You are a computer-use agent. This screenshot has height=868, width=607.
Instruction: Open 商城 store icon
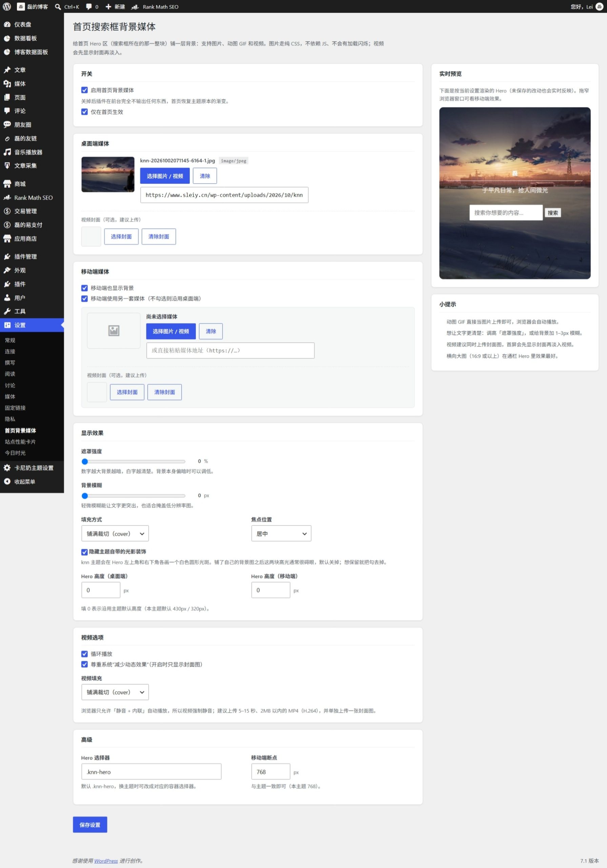pos(7,184)
